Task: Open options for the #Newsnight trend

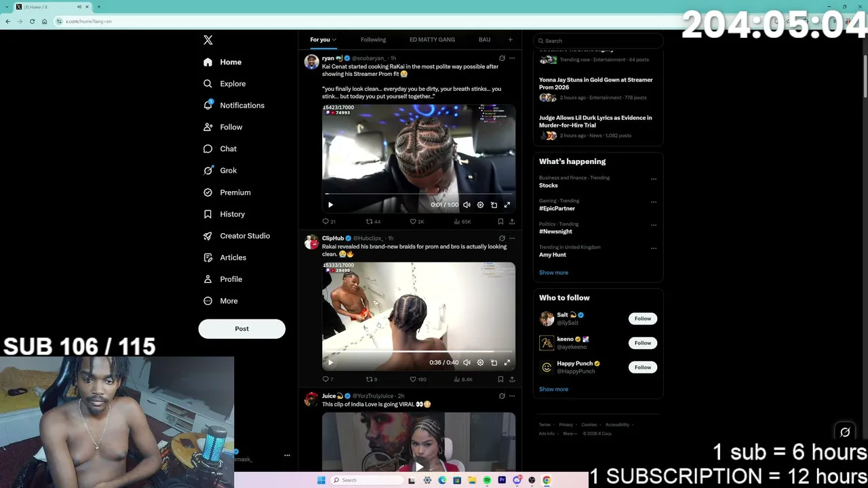Action: coord(654,225)
